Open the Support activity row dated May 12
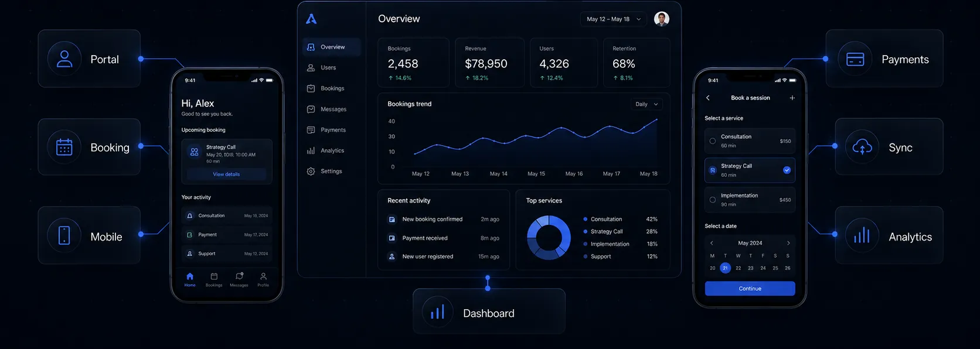This screenshot has width=980, height=349. (227, 254)
